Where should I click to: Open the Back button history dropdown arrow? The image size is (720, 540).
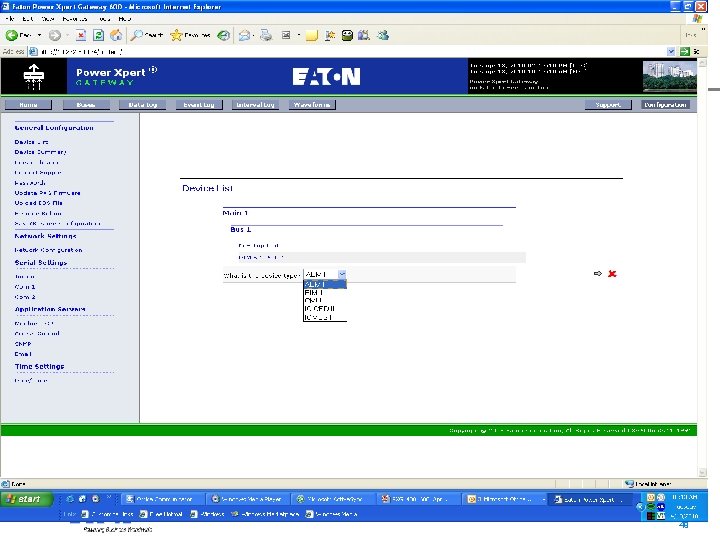point(39,35)
